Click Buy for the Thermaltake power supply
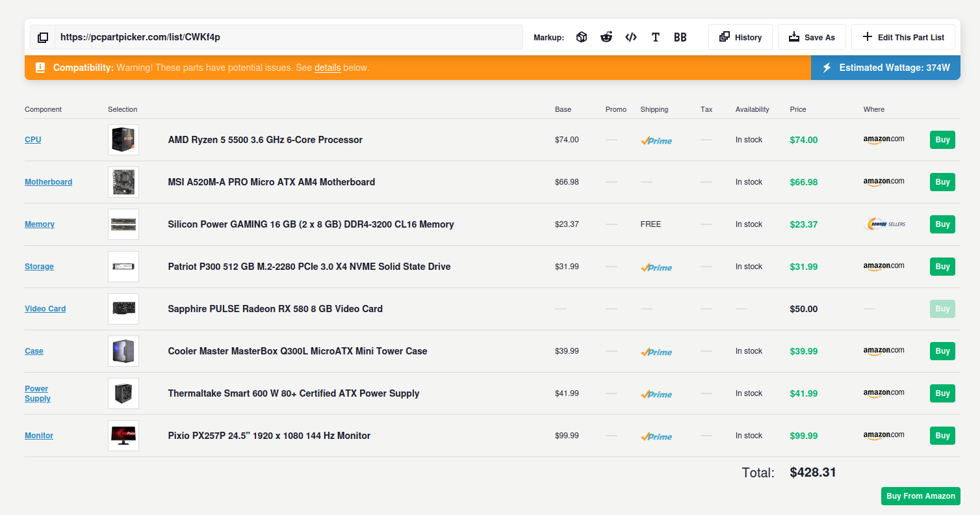The width and height of the screenshot is (980, 515). 942,393
